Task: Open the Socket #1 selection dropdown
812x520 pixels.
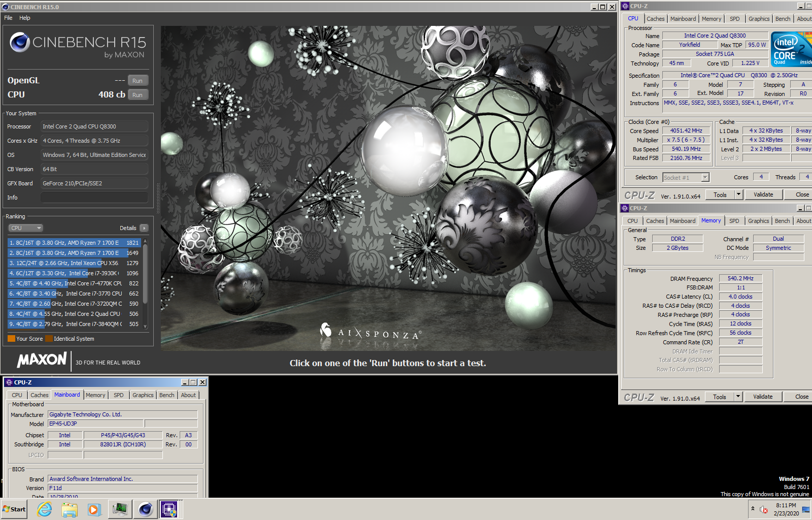Action: point(686,177)
